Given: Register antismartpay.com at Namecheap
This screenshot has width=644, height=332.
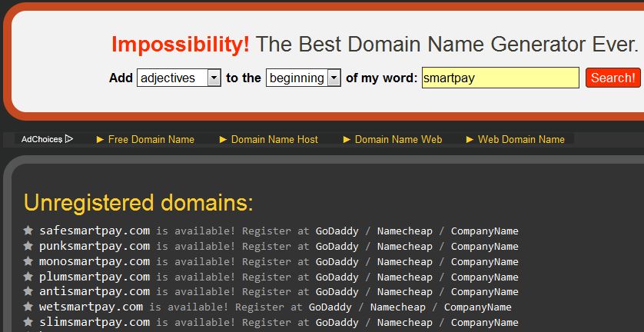Looking at the screenshot, I should 404,292.
